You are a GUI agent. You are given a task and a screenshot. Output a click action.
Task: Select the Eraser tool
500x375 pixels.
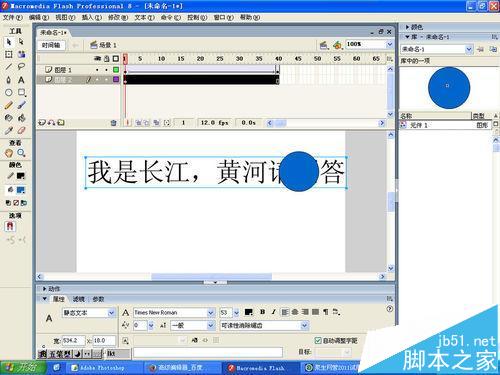pos(22,131)
